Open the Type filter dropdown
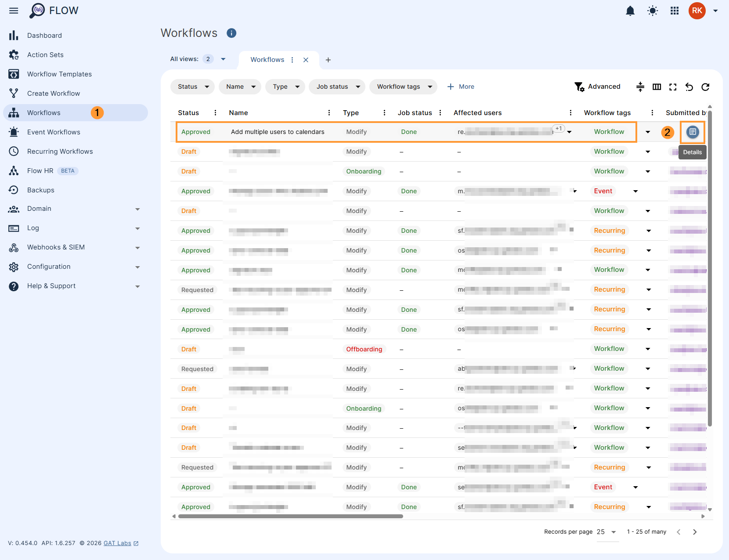729x560 pixels. click(285, 87)
